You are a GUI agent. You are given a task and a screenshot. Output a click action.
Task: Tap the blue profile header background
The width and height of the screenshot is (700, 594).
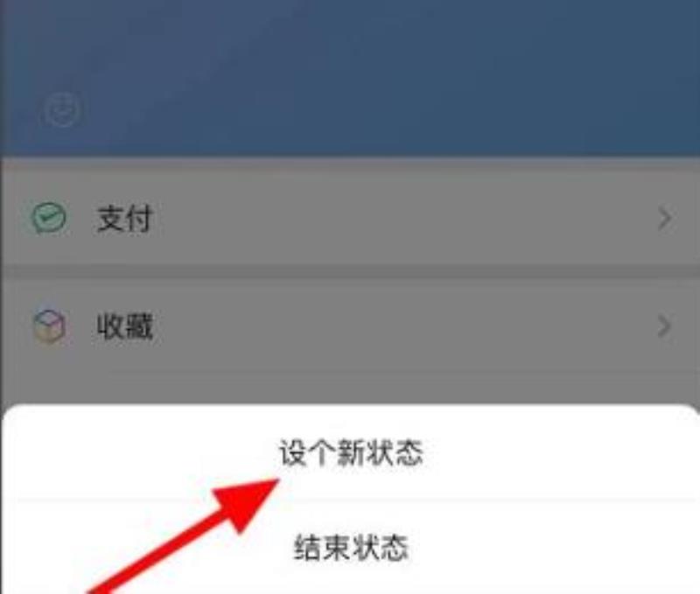pyautogui.click(x=350, y=78)
